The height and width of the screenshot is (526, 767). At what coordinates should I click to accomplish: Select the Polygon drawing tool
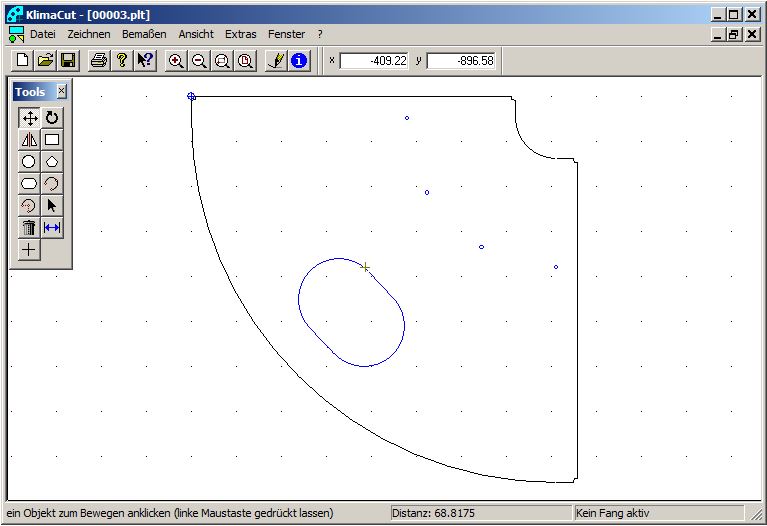click(52, 162)
